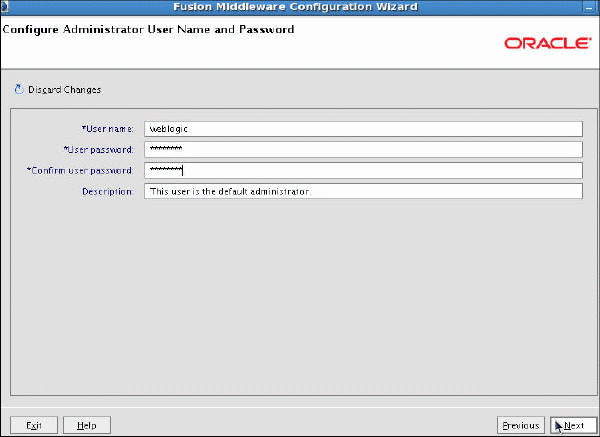Click the User name label
Image resolution: width=600 pixels, height=437 pixels.
click(x=107, y=129)
